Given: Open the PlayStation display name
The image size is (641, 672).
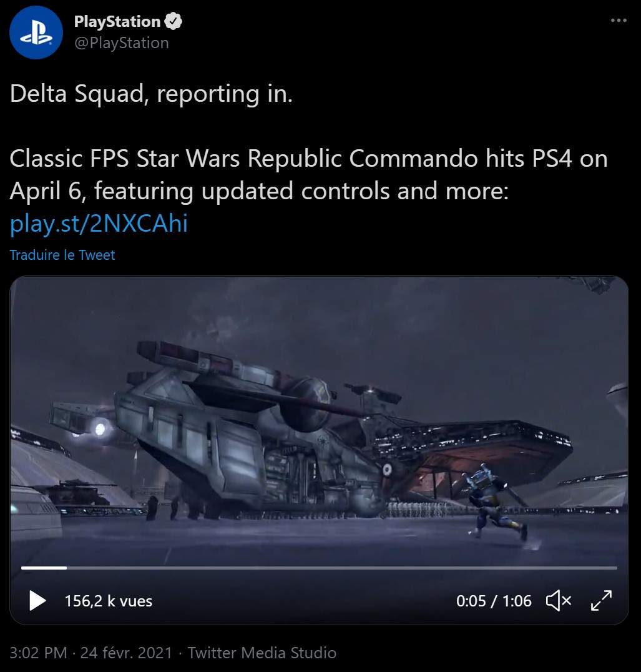Looking at the screenshot, I should pyautogui.click(x=117, y=21).
